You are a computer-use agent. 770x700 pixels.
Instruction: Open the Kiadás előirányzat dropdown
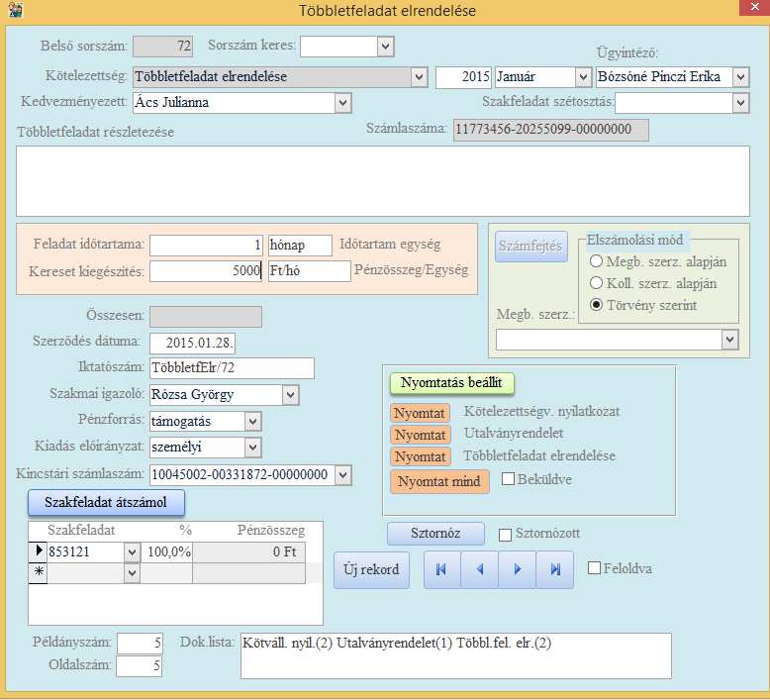pos(253,448)
